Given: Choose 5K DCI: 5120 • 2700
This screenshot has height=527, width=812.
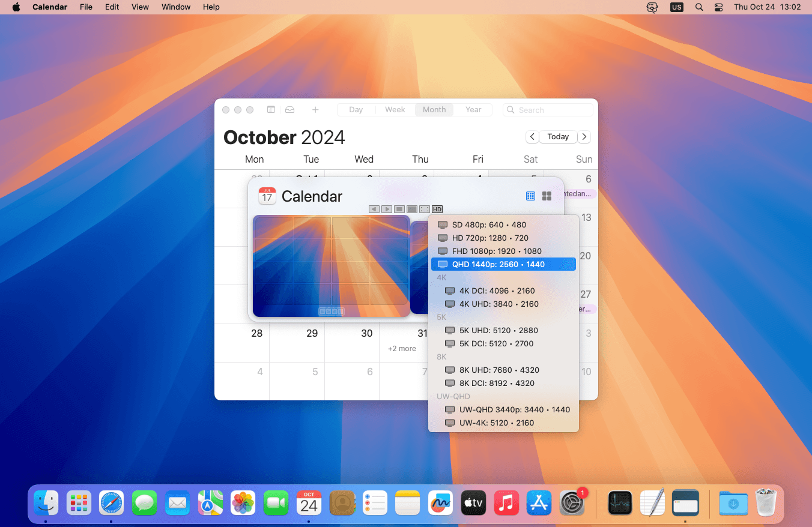Looking at the screenshot, I should [x=503, y=343].
